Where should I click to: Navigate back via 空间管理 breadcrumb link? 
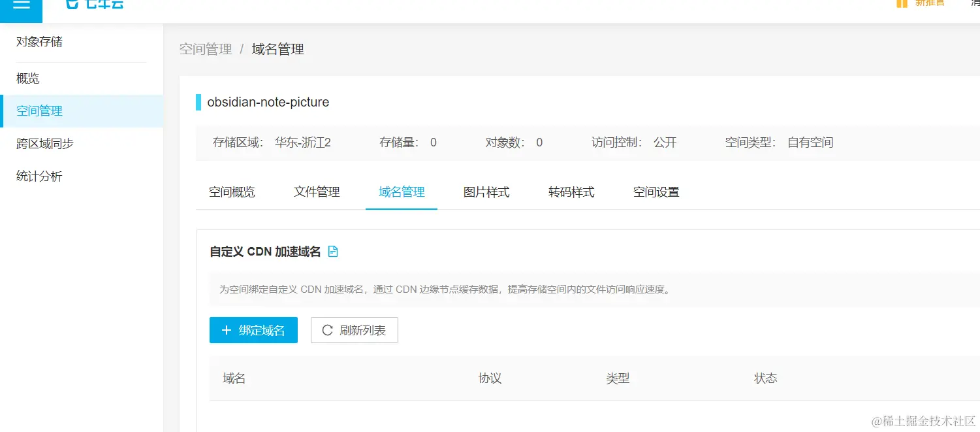pos(206,48)
